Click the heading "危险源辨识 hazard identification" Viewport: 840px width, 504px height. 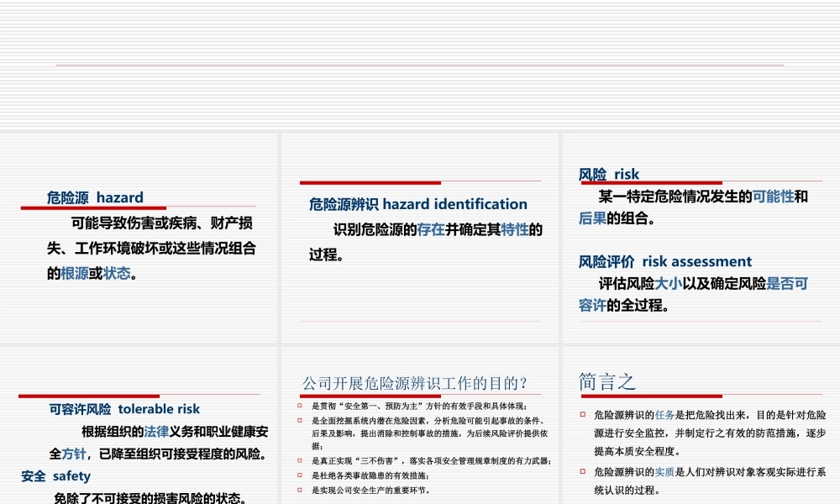pos(417,204)
